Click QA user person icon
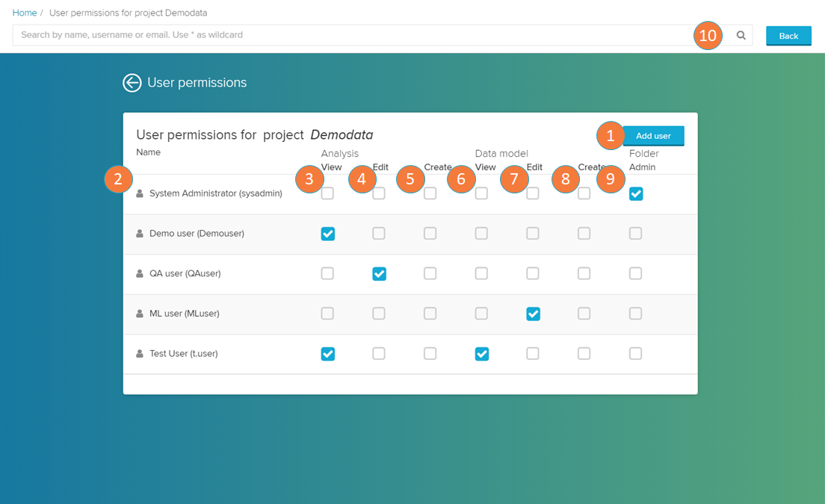825x504 pixels. click(x=140, y=274)
